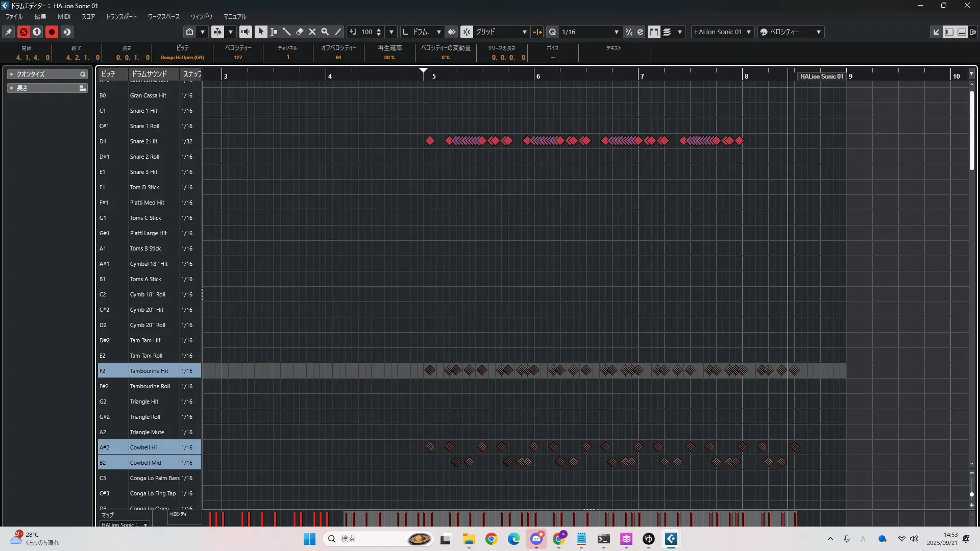Open the MIDI menu

click(x=64, y=16)
